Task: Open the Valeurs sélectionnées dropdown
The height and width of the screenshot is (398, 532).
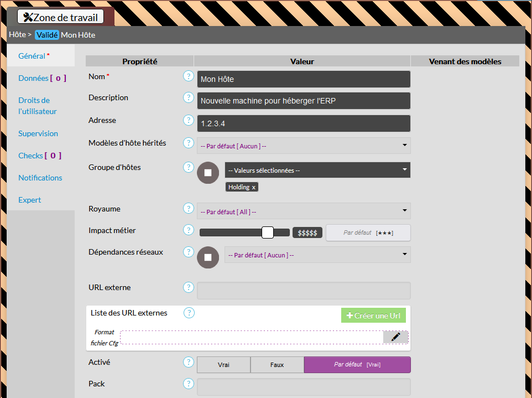Action: tap(317, 170)
